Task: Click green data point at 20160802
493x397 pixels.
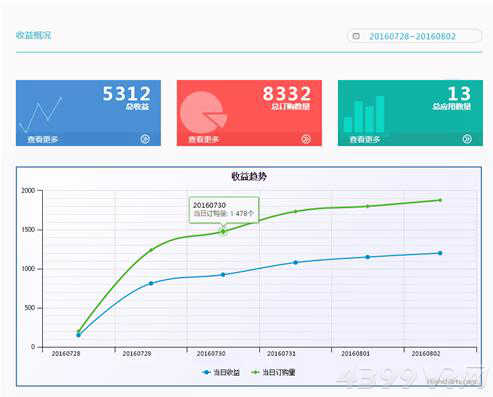Action: 440,200
